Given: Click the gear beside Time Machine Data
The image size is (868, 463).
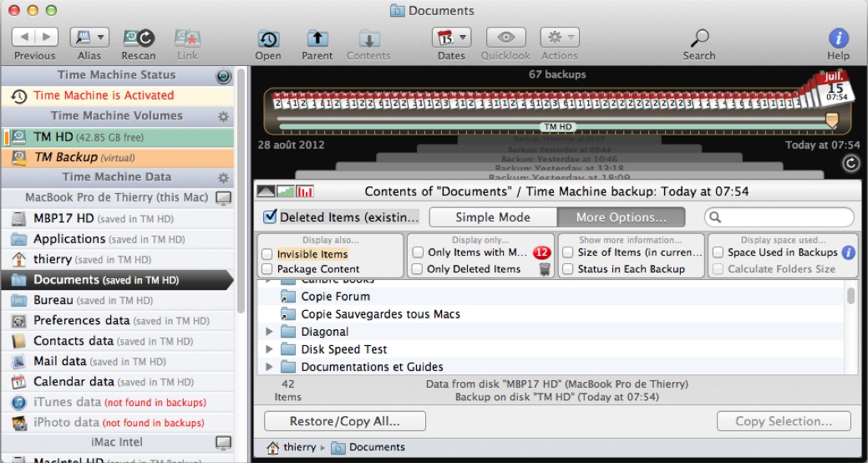Looking at the screenshot, I should [223, 178].
